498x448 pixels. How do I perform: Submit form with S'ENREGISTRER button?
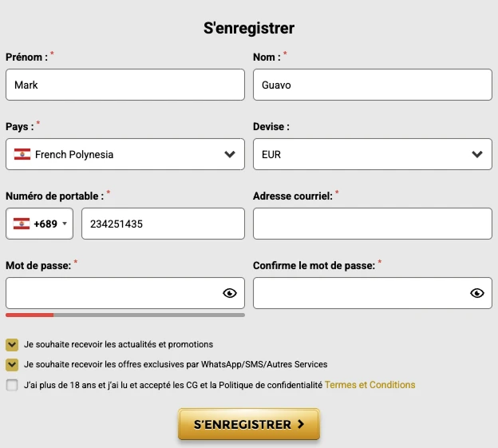249,424
